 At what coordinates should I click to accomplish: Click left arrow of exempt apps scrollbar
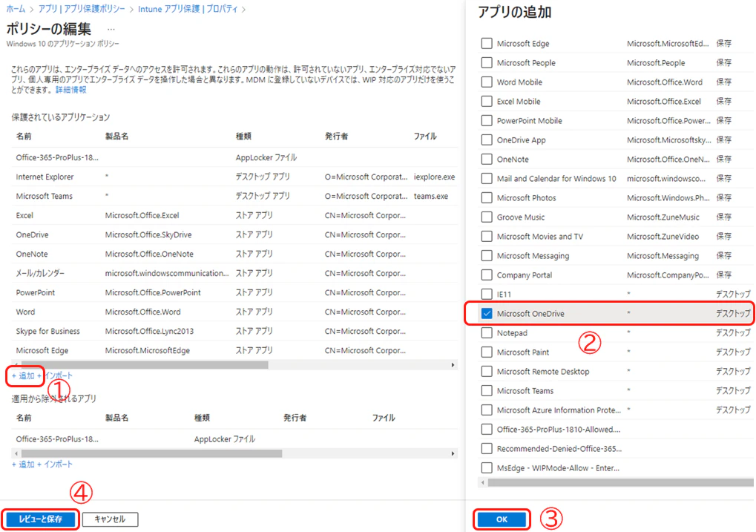tap(16, 454)
